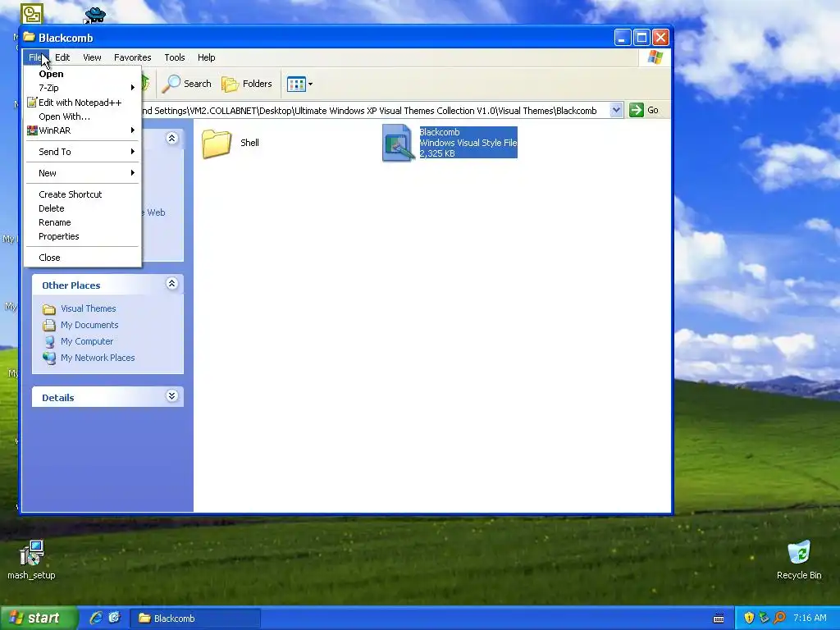Expand the Send To submenu
Screen dimensions: 840x630
pyautogui.click(x=83, y=152)
